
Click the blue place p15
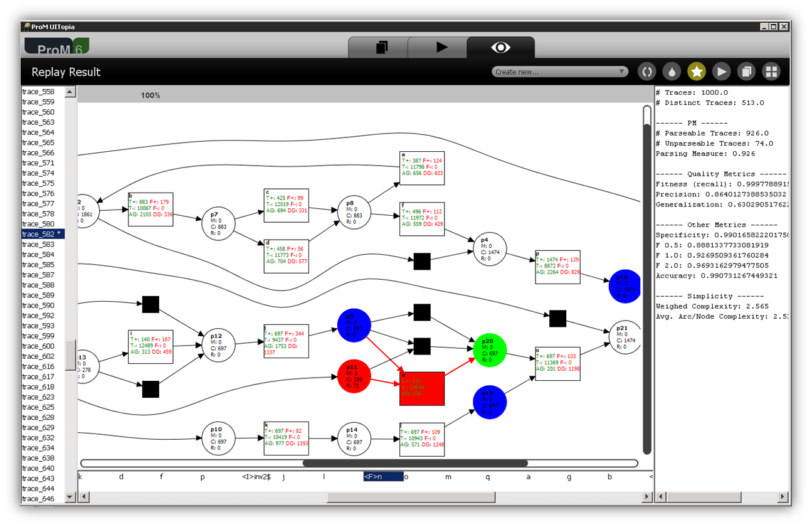click(x=490, y=402)
